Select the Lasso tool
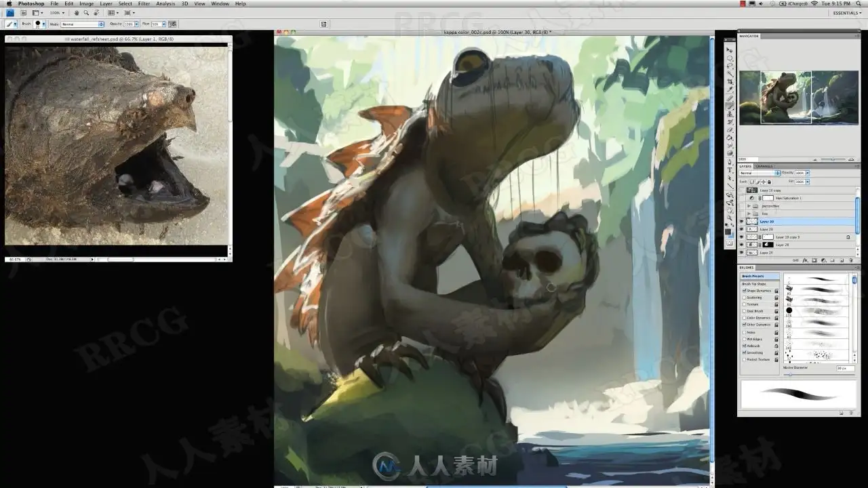The image size is (868, 488). coord(730,66)
